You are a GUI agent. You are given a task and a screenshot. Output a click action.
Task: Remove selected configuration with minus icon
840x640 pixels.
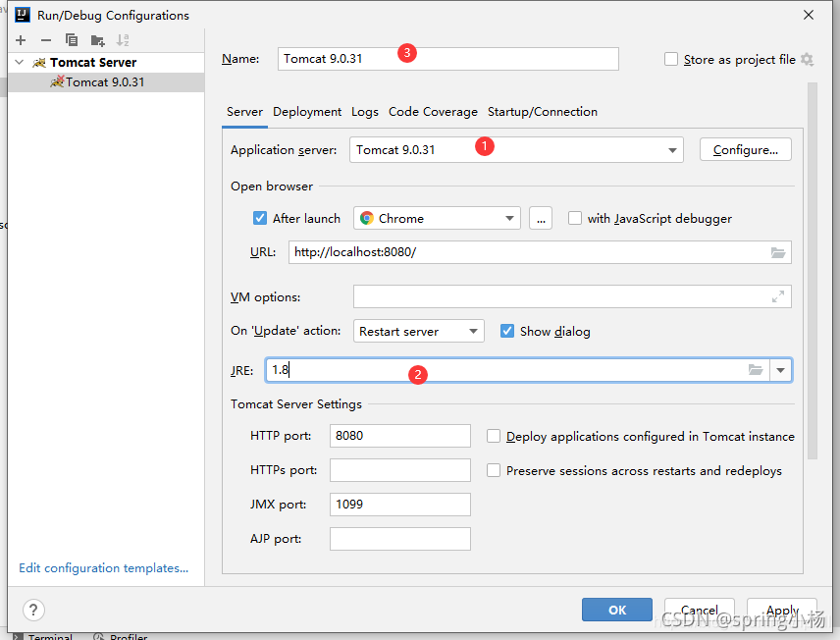46,40
